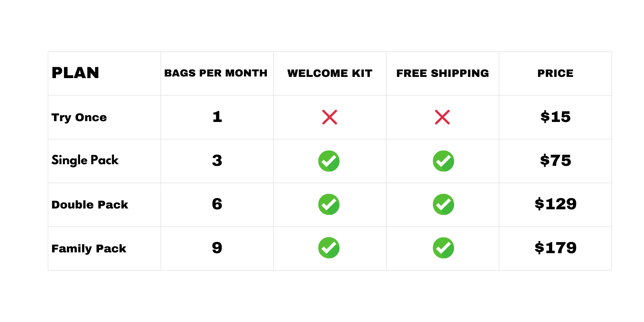Click Family Pack welcome kit green checkmark
This screenshot has width=644, height=322.
[x=329, y=248]
